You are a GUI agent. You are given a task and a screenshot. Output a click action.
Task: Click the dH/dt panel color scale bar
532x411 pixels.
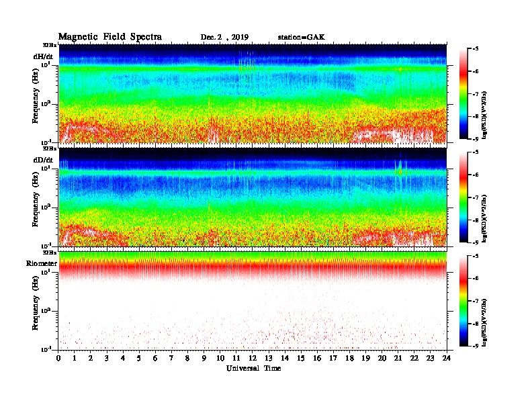[x=463, y=93]
